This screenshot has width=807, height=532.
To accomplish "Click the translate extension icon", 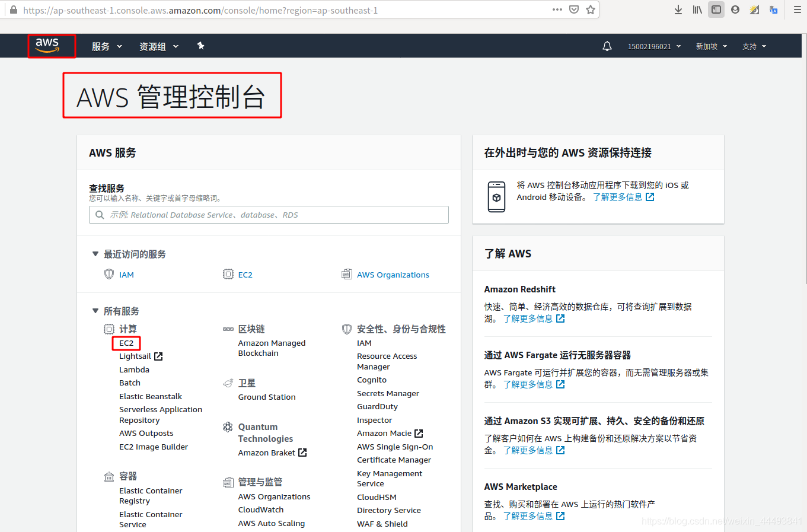I will click(773, 9).
